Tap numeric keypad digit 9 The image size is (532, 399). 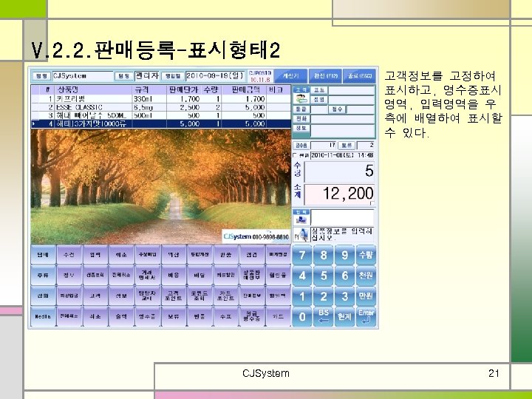345,254
